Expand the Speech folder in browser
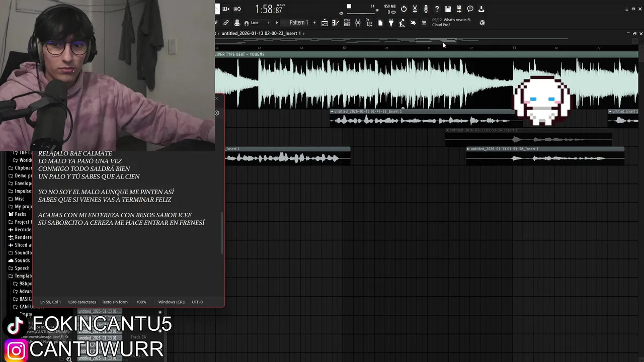644x362 pixels. point(19,268)
